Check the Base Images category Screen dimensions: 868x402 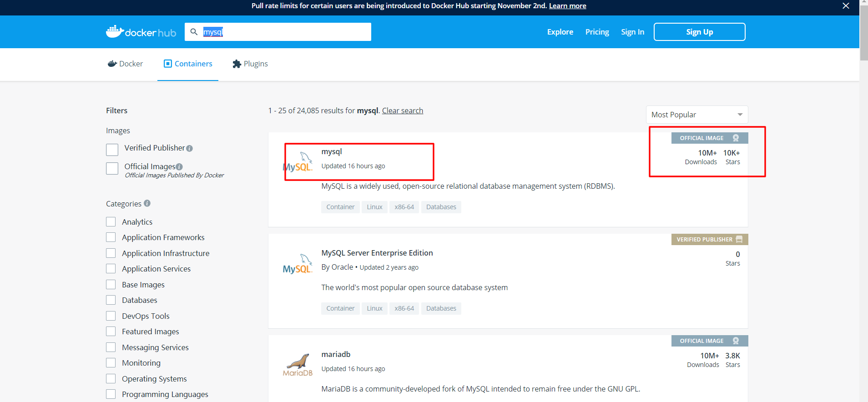point(111,284)
